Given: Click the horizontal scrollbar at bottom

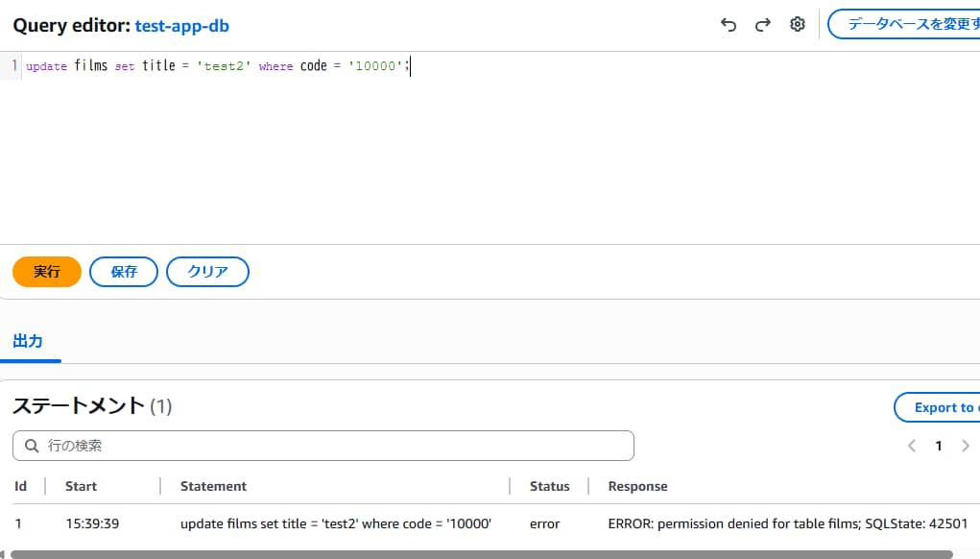Looking at the screenshot, I should coord(480,554).
